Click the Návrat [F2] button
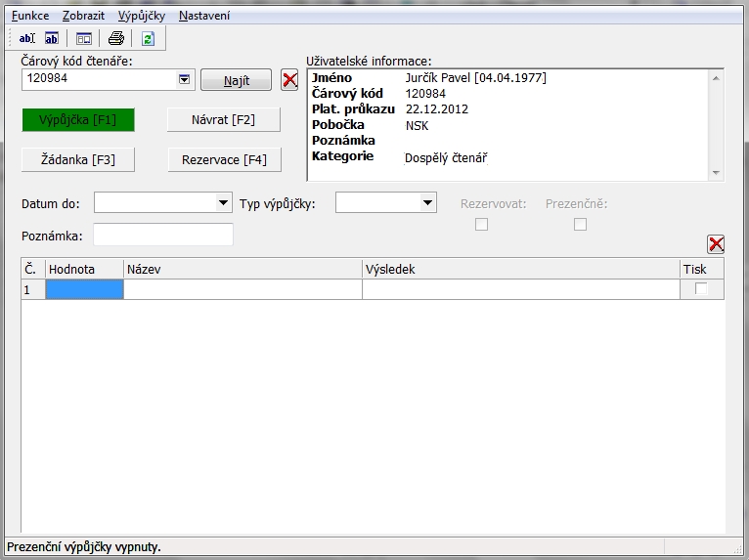This screenshot has width=749, height=560. (223, 120)
